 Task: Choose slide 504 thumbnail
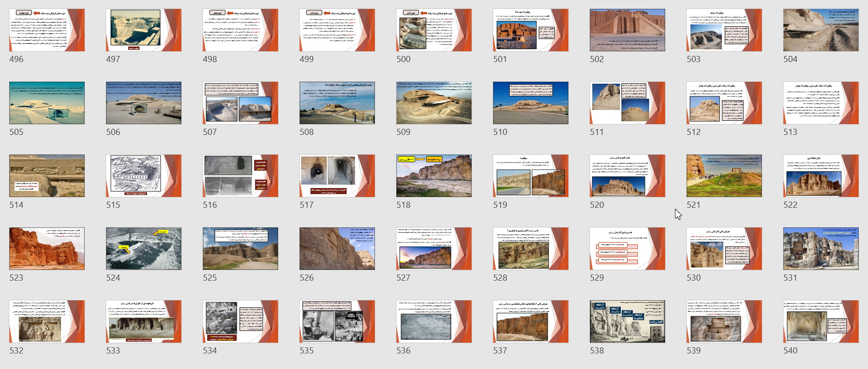pos(821,30)
